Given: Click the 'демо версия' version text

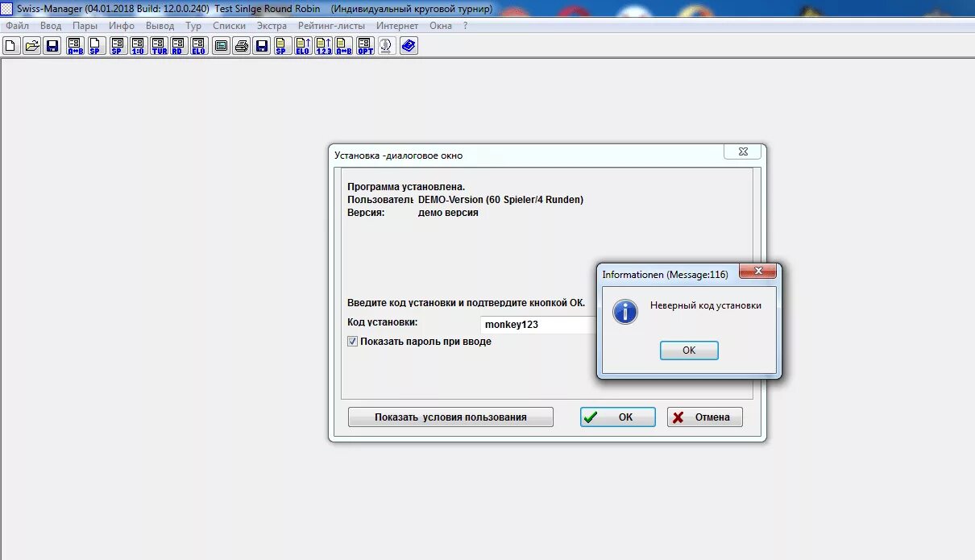Looking at the screenshot, I should click(x=448, y=213).
